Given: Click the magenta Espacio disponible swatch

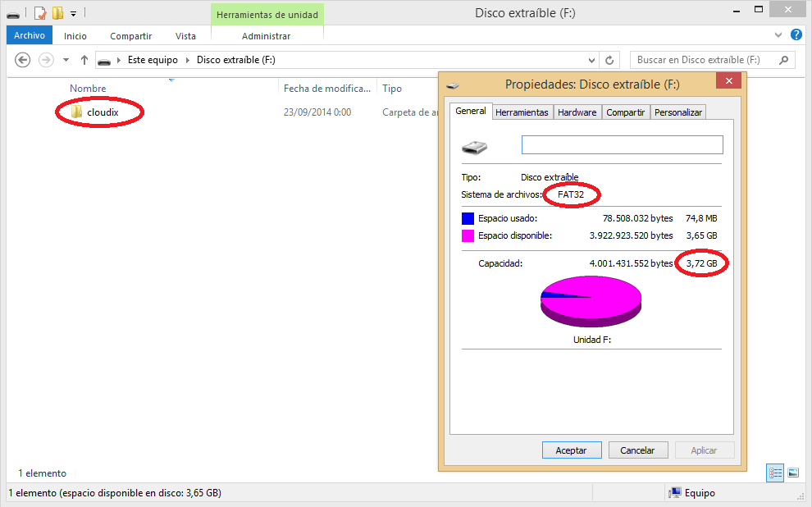Looking at the screenshot, I should (468, 235).
